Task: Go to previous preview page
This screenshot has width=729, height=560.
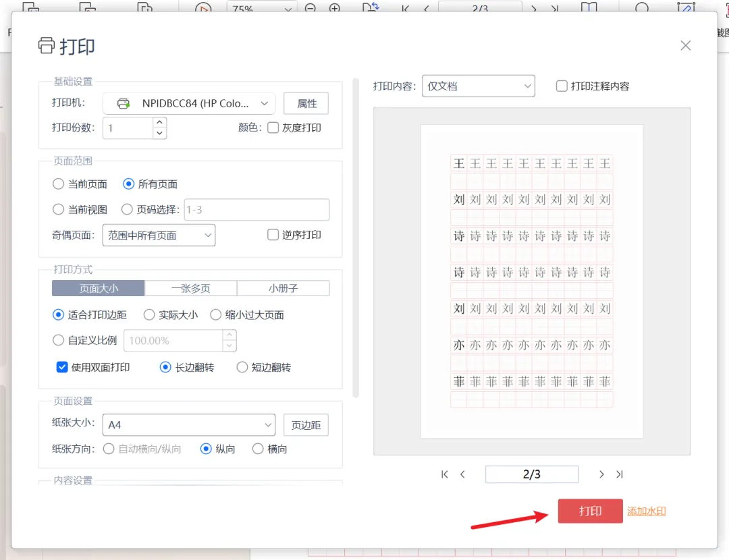Action: point(462,474)
